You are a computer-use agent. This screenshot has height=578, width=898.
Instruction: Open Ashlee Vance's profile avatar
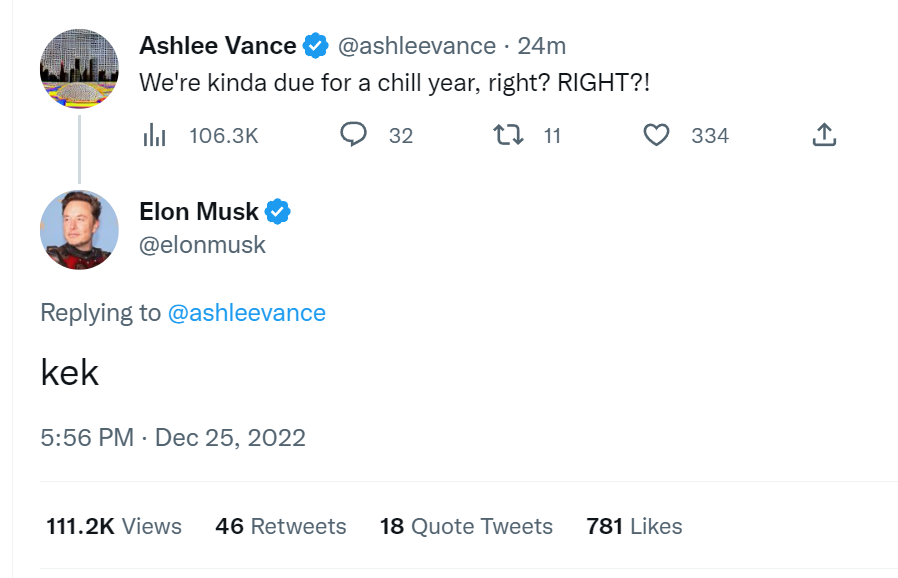click(80, 69)
